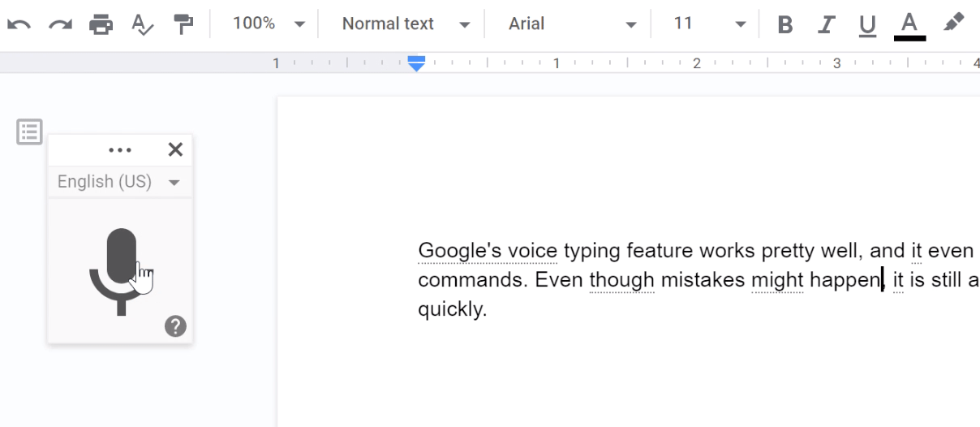The width and height of the screenshot is (980, 427).
Task: Open voice typing help question mark
Action: tap(175, 326)
